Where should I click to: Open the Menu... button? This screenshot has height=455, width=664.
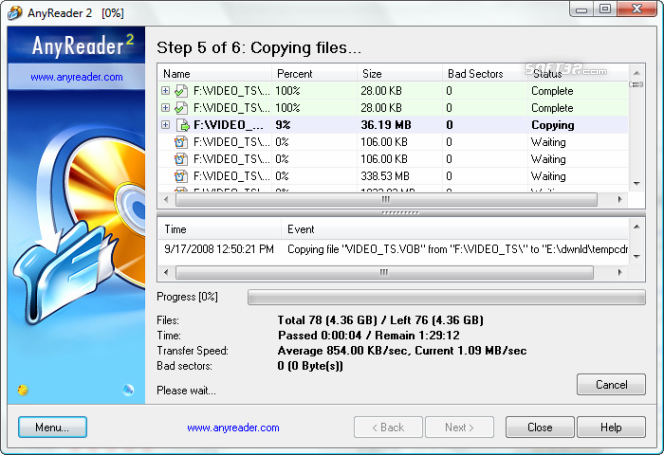point(53,427)
